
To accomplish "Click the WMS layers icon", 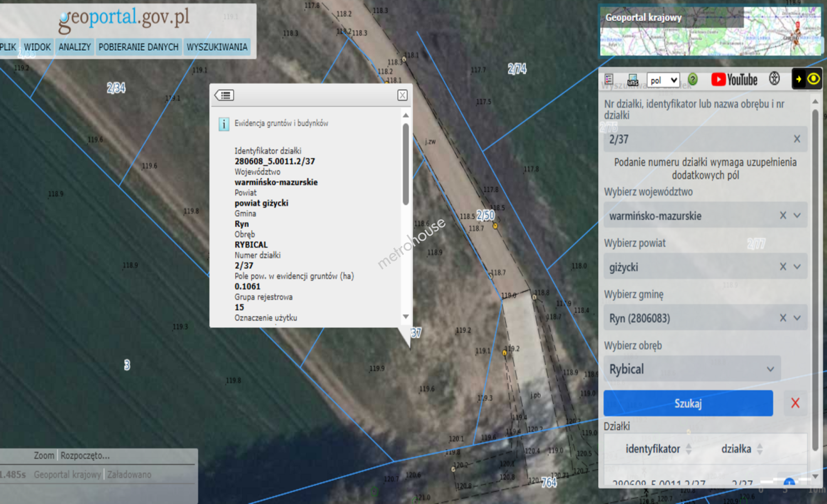I will coord(632,80).
